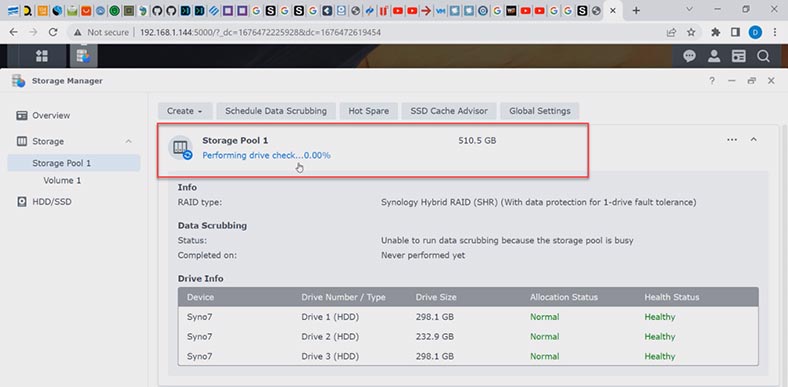Open SSD Cache Advisor
788x387 pixels.
point(449,111)
